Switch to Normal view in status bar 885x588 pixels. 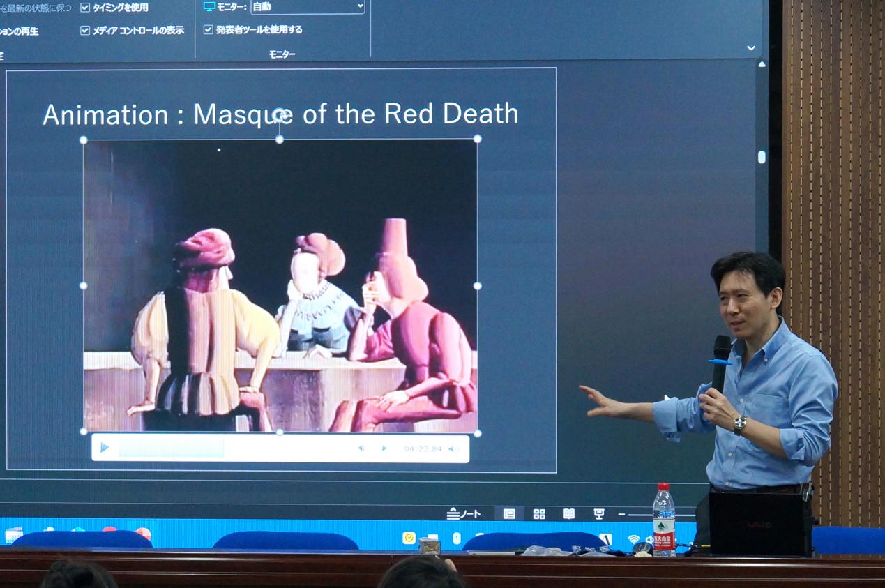click(509, 514)
